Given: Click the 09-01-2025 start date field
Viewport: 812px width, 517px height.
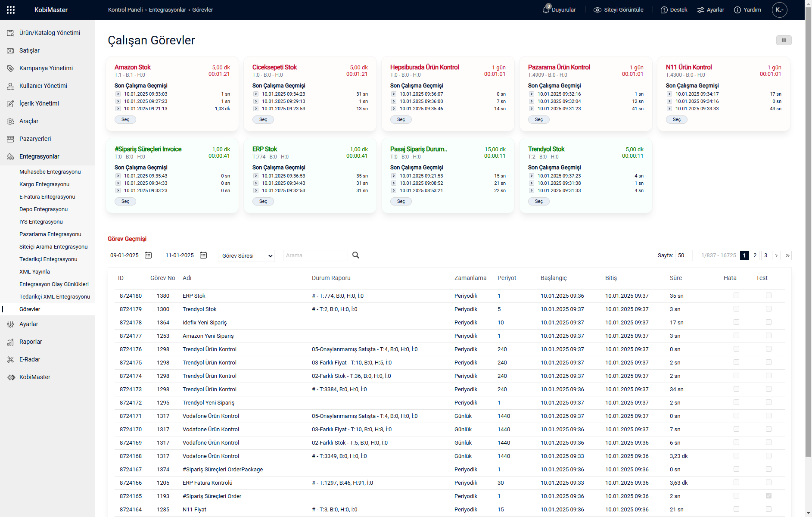Looking at the screenshot, I should point(125,255).
